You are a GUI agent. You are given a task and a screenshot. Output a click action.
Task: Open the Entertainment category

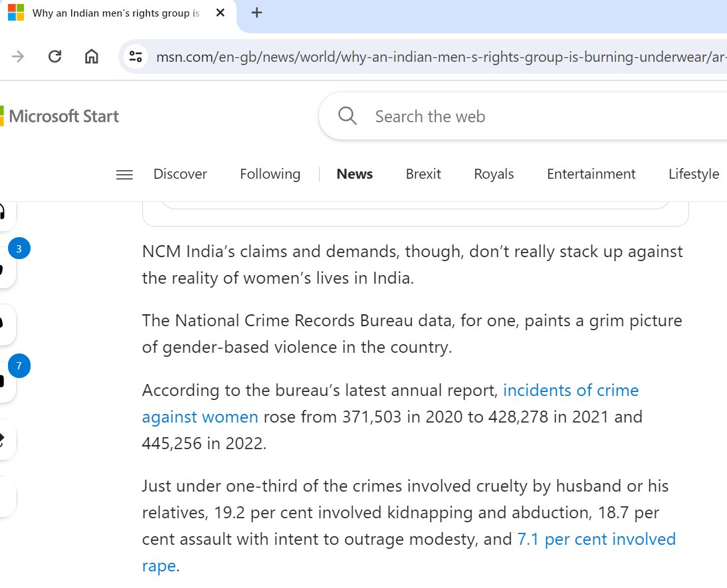coord(591,174)
